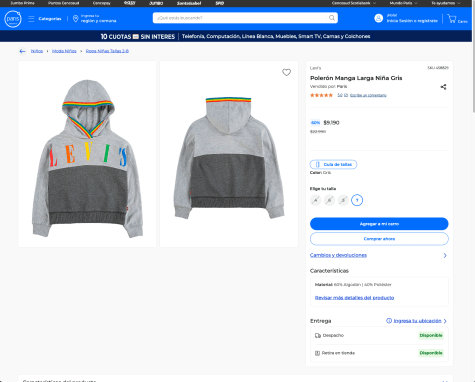Open the back view hoodie image

point(229,154)
